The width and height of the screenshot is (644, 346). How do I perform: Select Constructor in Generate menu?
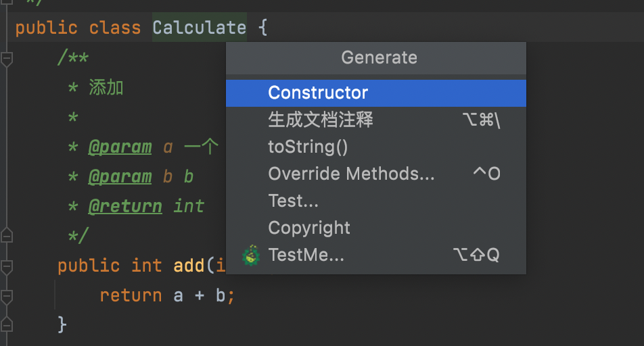[x=318, y=93]
